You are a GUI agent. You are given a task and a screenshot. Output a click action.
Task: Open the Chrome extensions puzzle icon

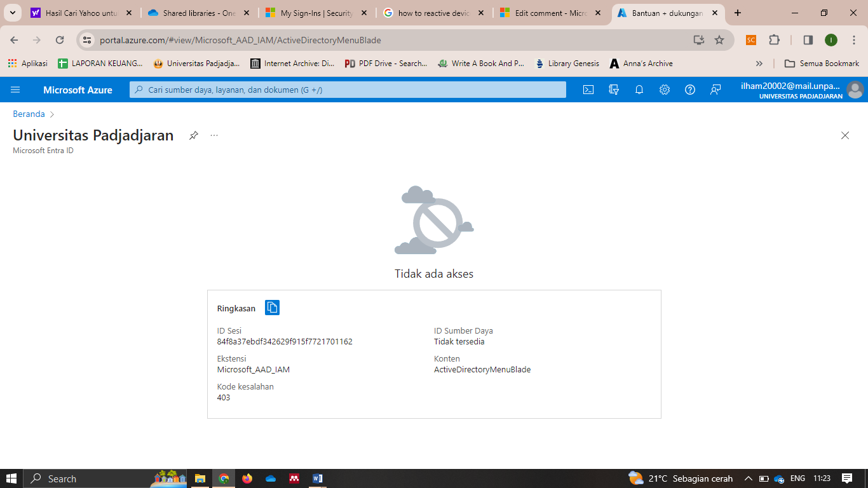pos(774,40)
